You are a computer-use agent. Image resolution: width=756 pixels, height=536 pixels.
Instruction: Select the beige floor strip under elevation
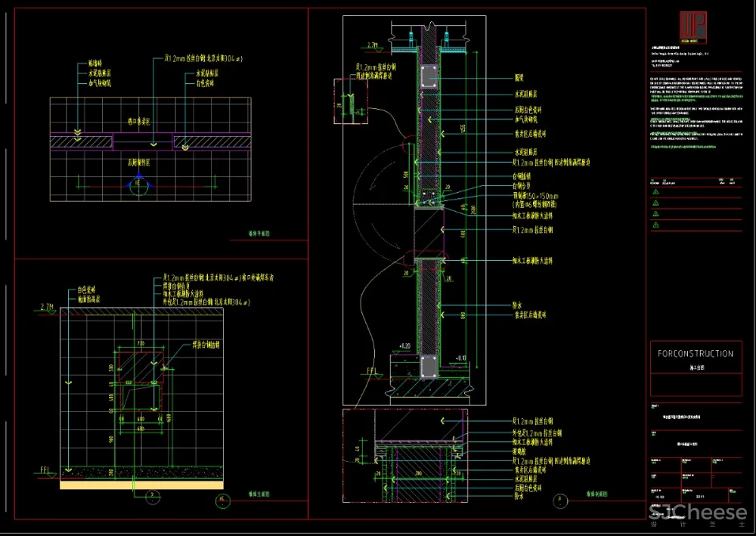[141, 485]
